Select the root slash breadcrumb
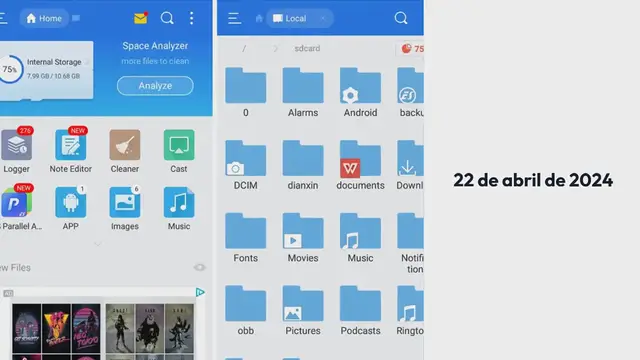Screen dimensions: 640x360 click(244, 49)
